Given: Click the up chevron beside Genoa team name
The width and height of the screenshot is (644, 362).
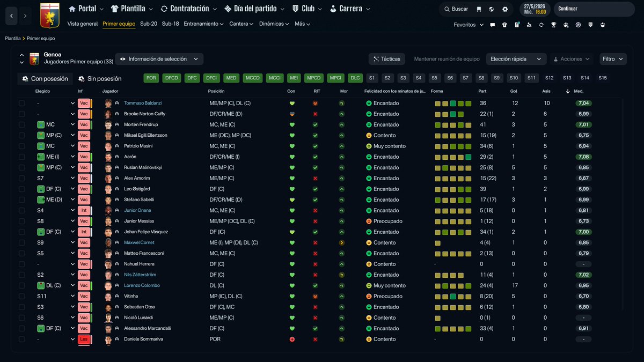Looking at the screenshot, I should (x=22, y=55).
